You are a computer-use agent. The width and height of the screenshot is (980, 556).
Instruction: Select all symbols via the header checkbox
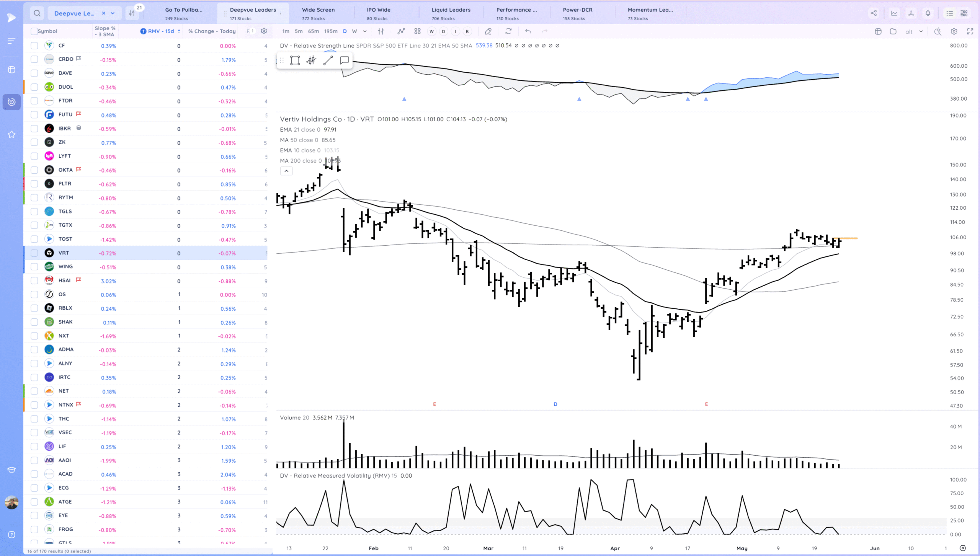pyautogui.click(x=34, y=31)
